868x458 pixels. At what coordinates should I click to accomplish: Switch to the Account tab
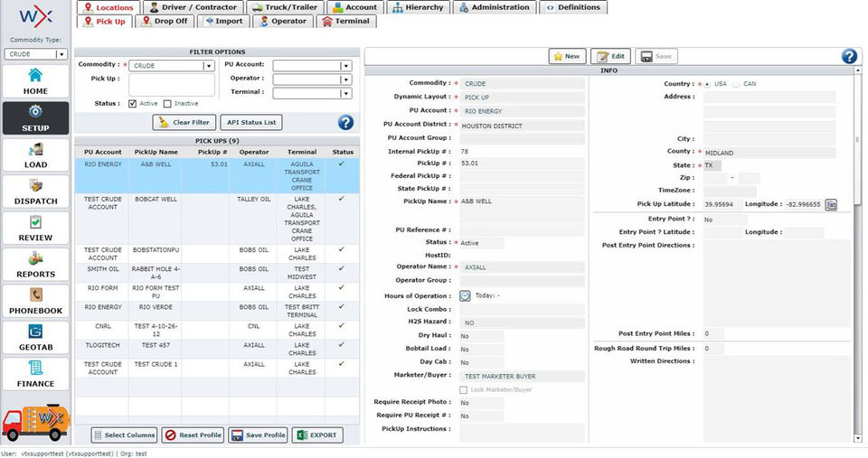(x=354, y=7)
